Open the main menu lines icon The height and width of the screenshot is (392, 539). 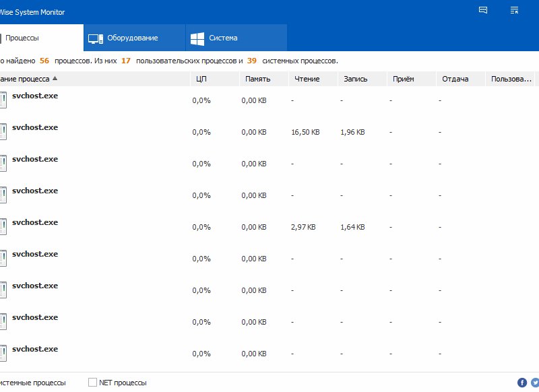pos(514,10)
